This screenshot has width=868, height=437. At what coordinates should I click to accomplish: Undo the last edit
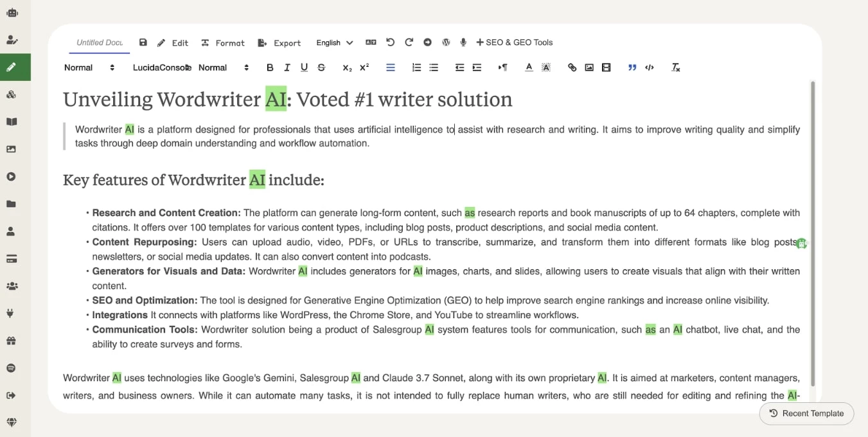click(390, 42)
